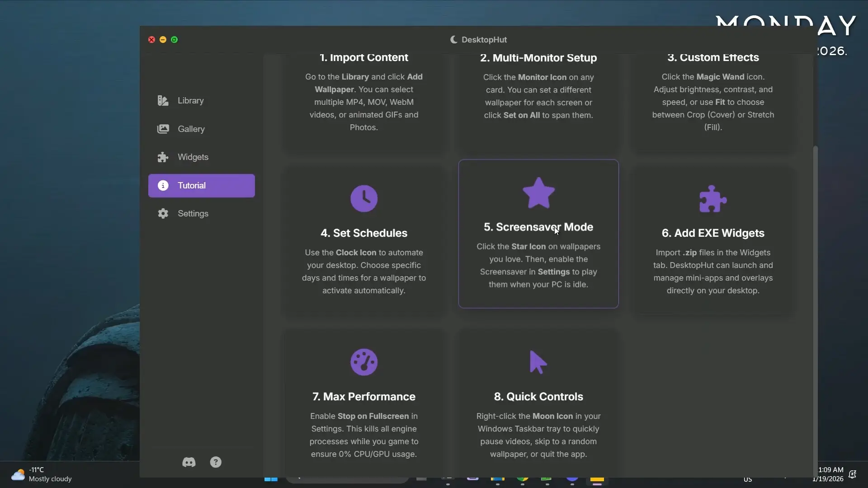Click the Settings gear icon
868x488 pixels.
[x=163, y=214]
